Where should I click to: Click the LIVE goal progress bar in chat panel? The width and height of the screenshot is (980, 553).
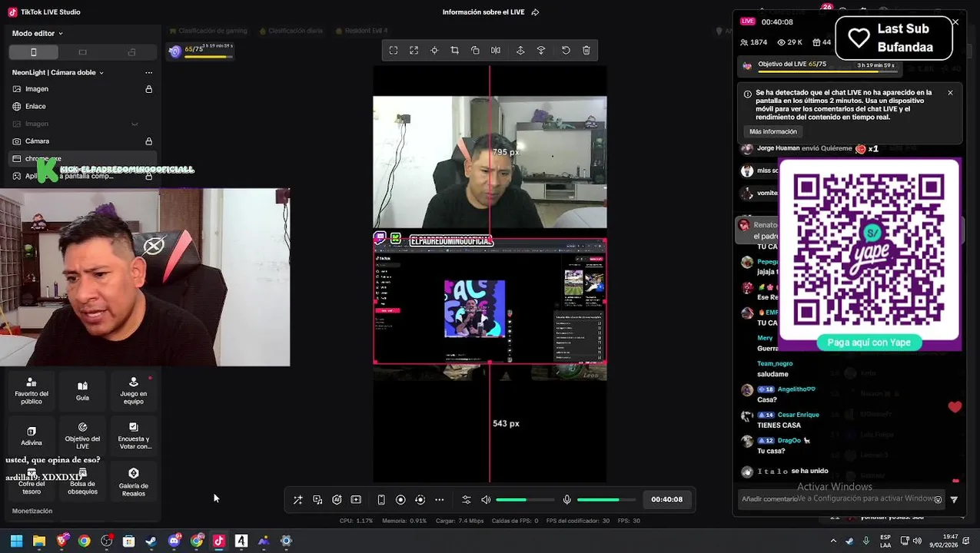pyautogui.click(x=826, y=71)
